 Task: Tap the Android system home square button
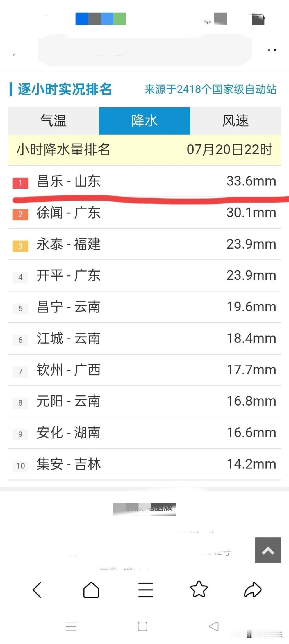coord(143,626)
